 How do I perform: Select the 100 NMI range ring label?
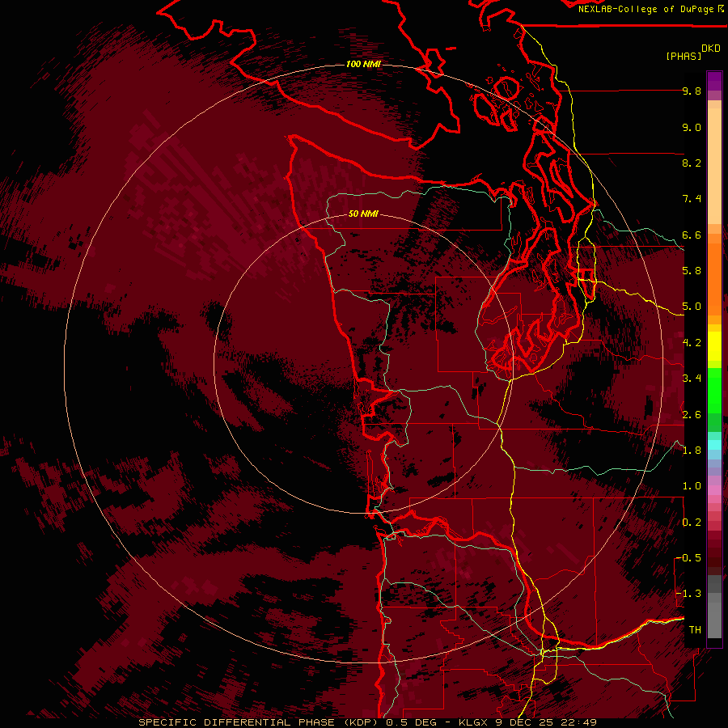tap(363, 64)
